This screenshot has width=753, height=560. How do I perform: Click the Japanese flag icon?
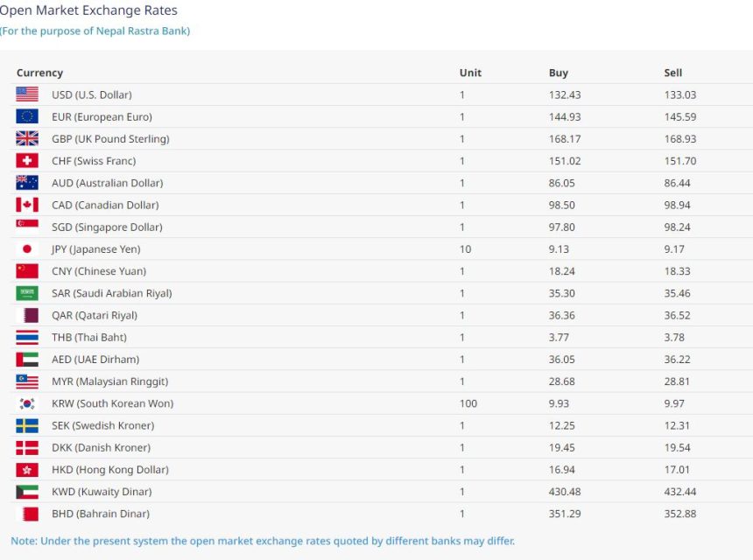point(27,249)
